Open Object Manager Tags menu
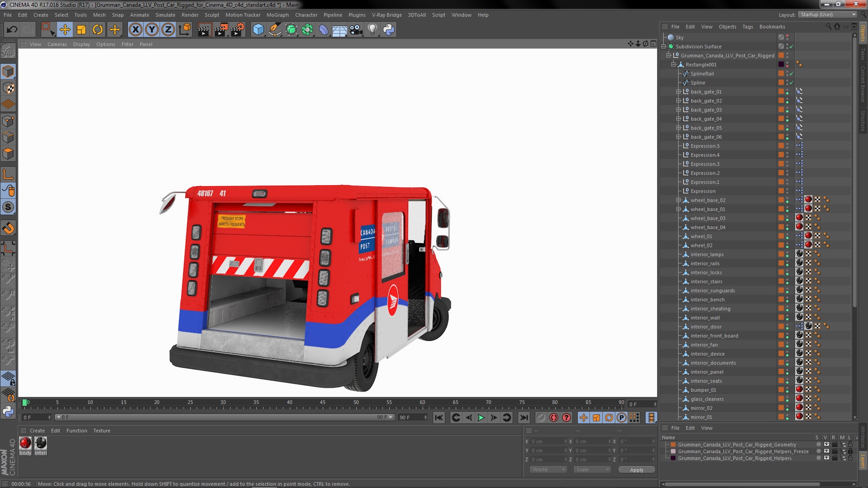868x488 pixels. point(748,27)
